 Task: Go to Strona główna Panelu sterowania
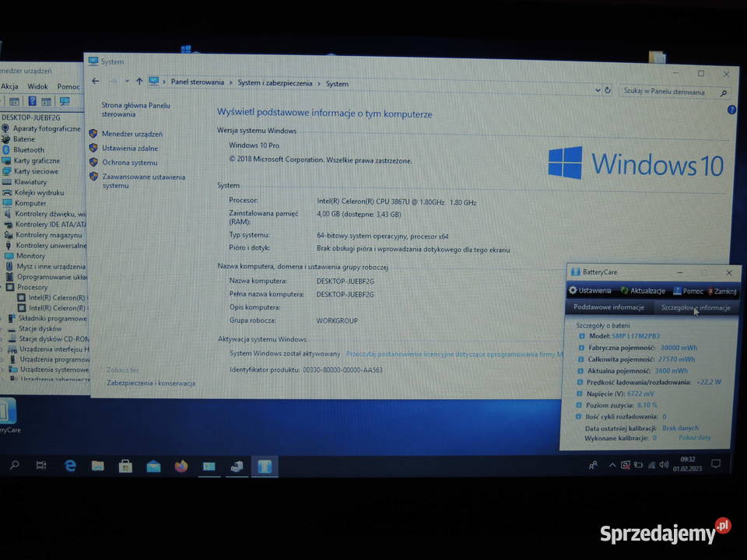pyautogui.click(x=135, y=110)
